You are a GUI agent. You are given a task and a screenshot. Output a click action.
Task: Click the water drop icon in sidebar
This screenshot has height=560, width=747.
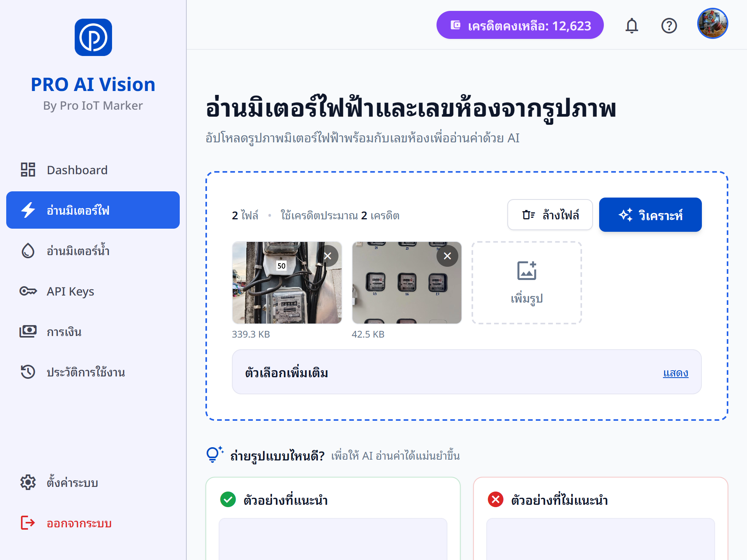point(28,251)
